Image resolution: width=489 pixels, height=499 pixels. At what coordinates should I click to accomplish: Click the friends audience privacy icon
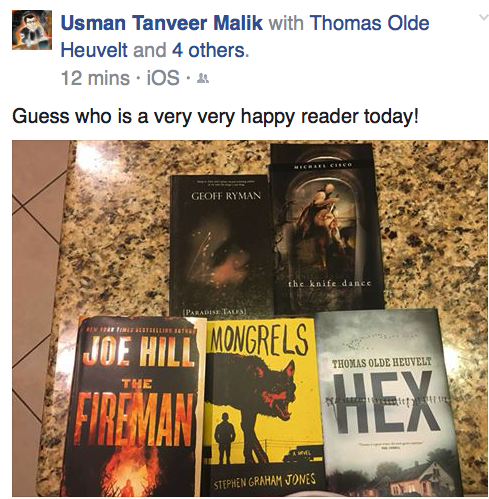pyautogui.click(x=203, y=79)
